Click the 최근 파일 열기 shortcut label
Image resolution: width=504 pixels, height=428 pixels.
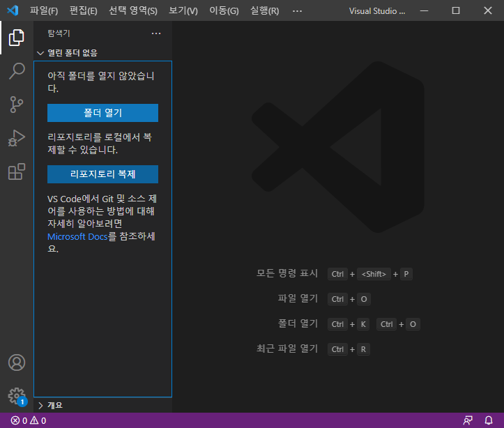[287, 349]
